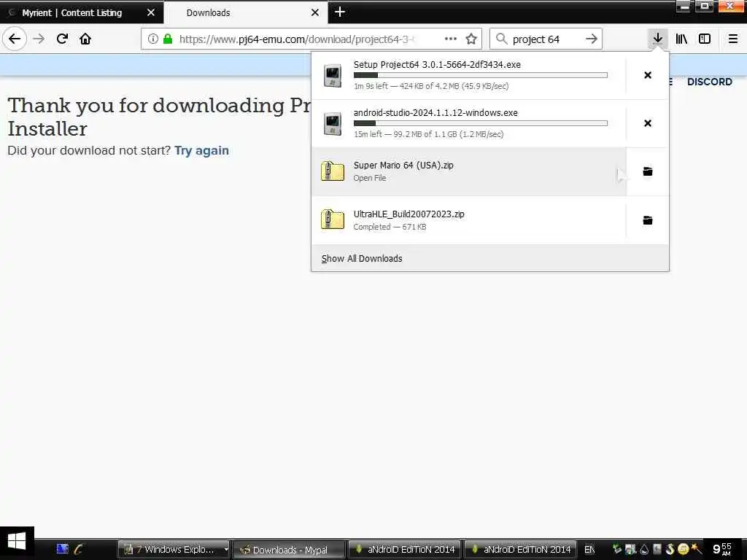This screenshot has width=747, height=560.
Task: Click the taskbar clock
Action: [x=722, y=549]
